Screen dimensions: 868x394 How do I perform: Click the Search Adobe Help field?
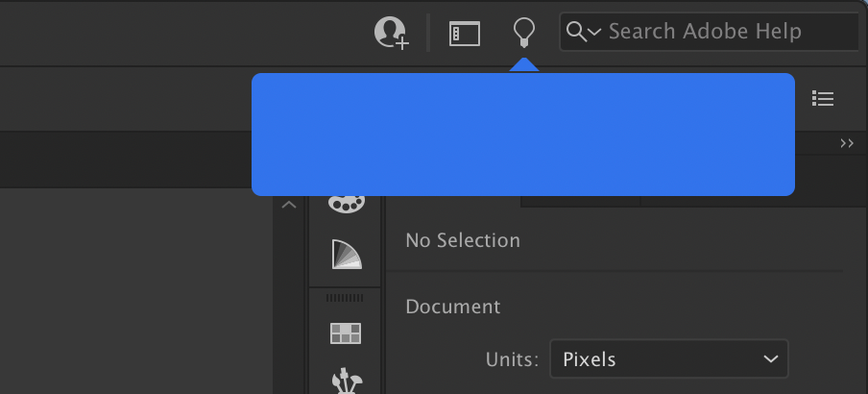point(720,32)
